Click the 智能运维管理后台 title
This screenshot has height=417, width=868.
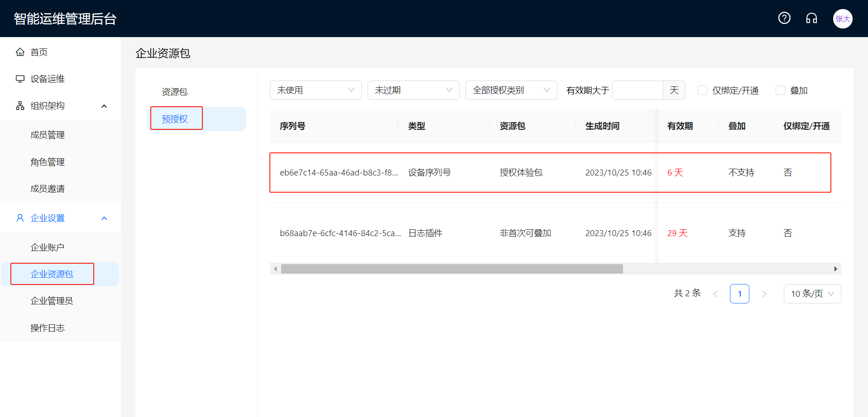pyautogui.click(x=65, y=19)
